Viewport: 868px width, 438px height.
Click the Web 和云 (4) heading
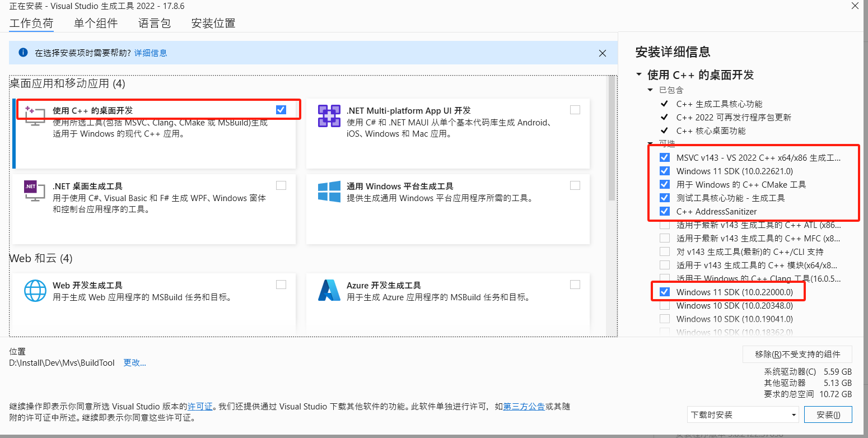click(x=41, y=258)
